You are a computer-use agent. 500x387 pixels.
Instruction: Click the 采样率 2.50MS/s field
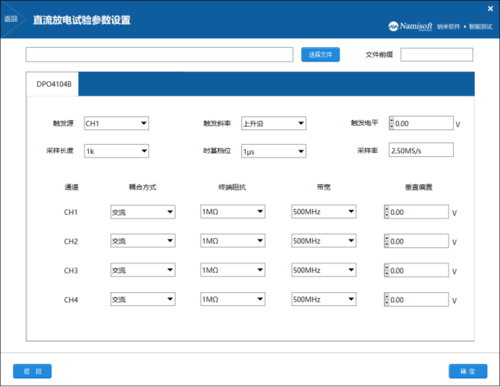421,150
